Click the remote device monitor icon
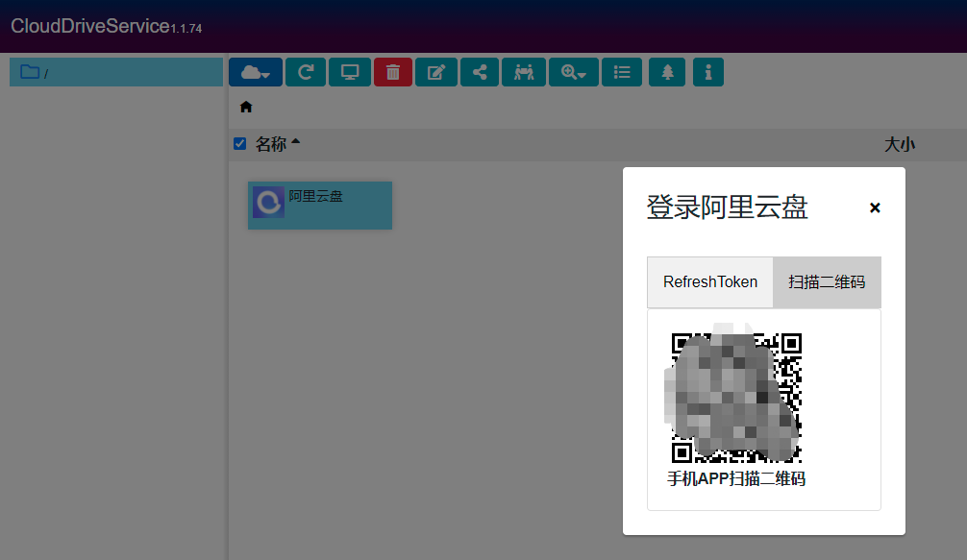The width and height of the screenshot is (967, 560). coord(350,72)
